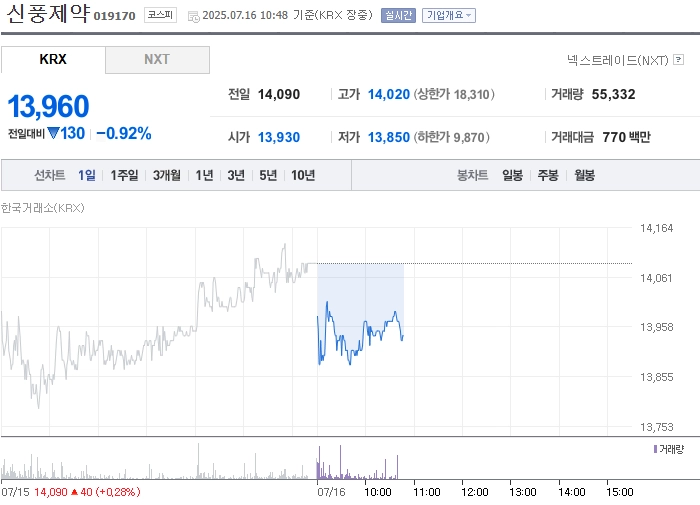Click the 고가 value 14,020
The image size is (700, 505).
(x=388, y=94)
